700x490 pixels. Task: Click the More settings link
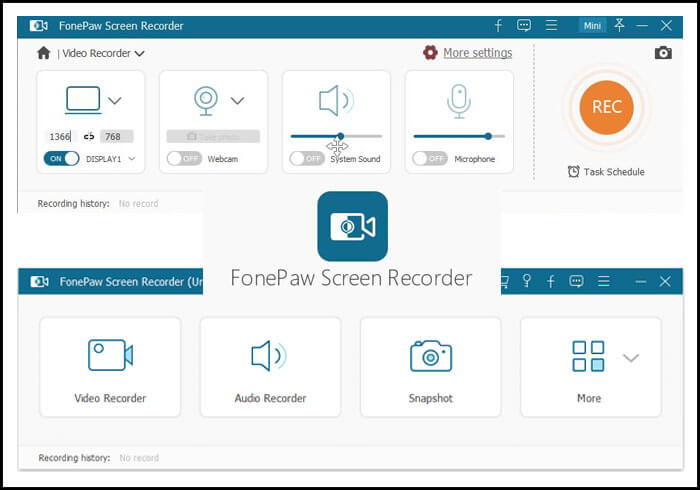coord(478,53)
